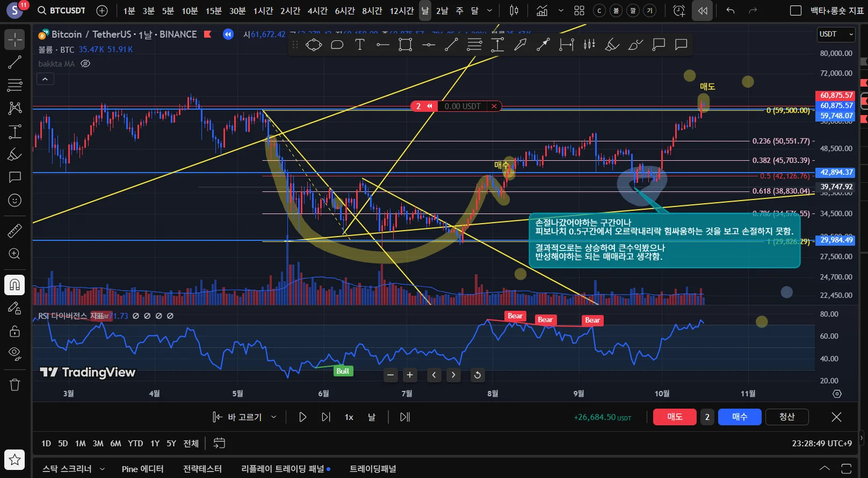Click the trash remove-drawings icon

(15, 384)
